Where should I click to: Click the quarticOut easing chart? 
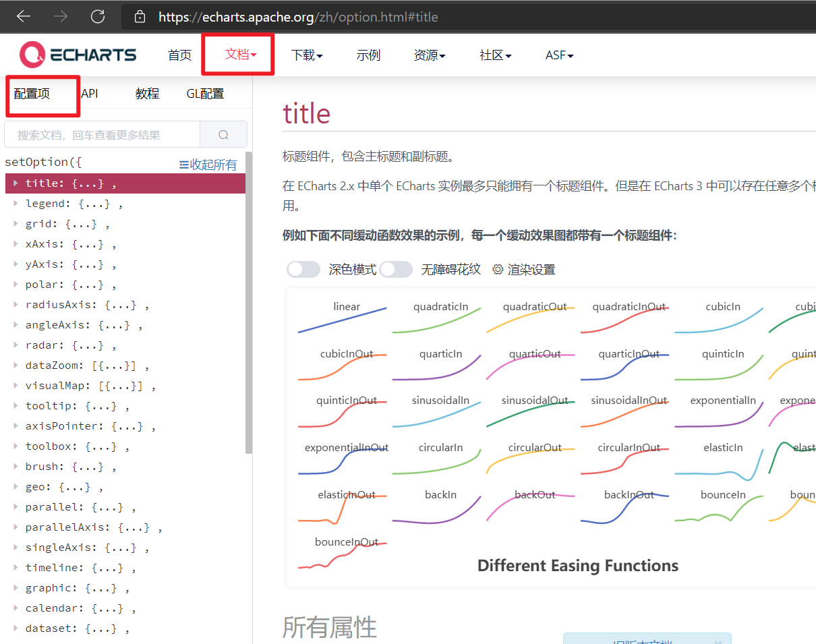click(531, 364)
